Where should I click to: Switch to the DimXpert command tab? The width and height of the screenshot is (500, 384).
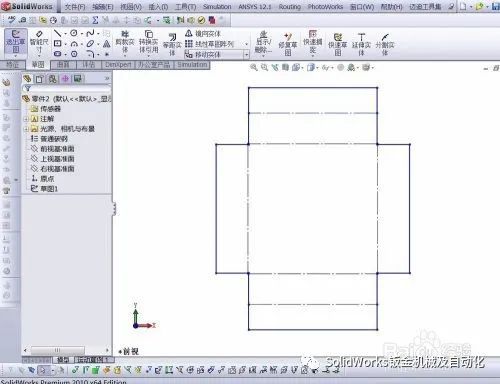[118, 65]
